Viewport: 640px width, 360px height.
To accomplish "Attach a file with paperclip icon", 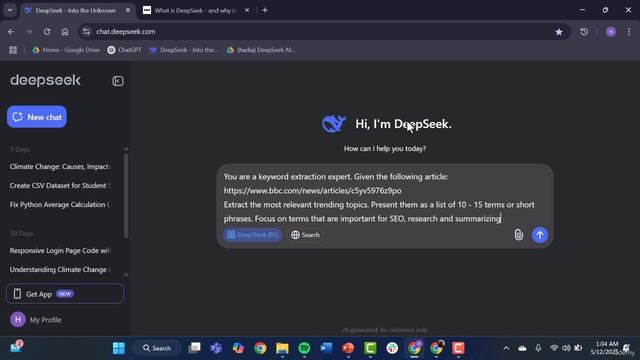I will pos(518,235).
